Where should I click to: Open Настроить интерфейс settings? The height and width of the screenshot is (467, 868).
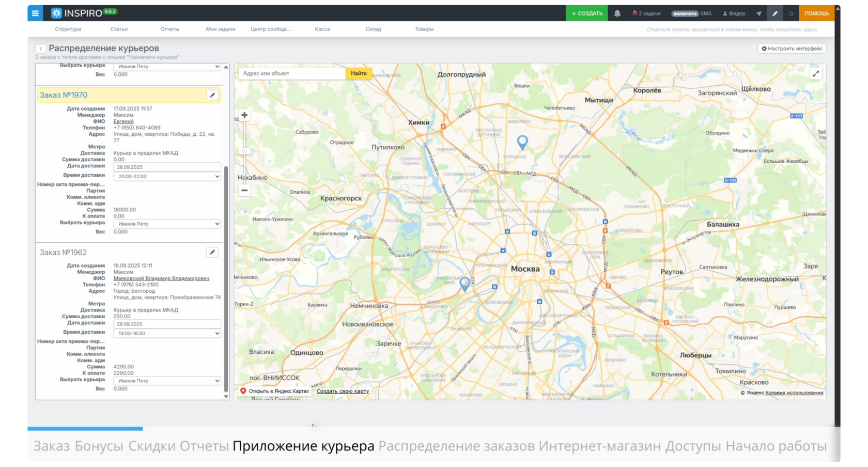pyautogui.click(x=792, y=49)
